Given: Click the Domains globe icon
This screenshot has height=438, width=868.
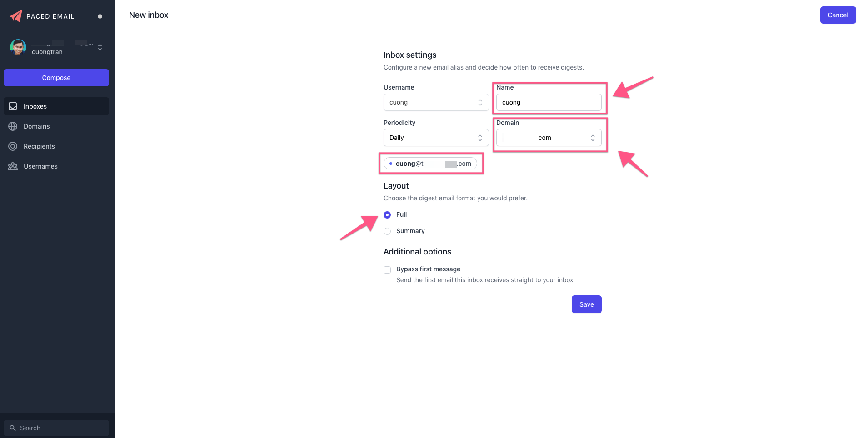Looking at the screenshot, I should (13, 126).
